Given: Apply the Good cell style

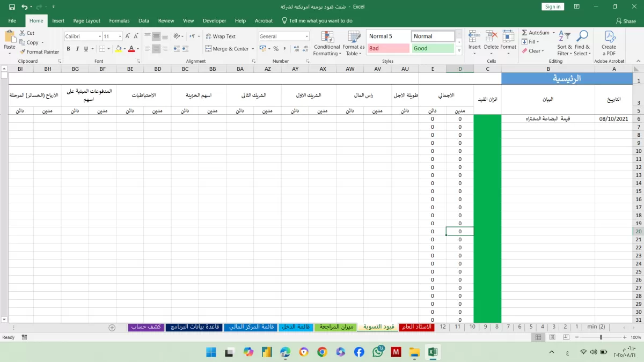Looking at the screenshot, I should tap(433, 48).
